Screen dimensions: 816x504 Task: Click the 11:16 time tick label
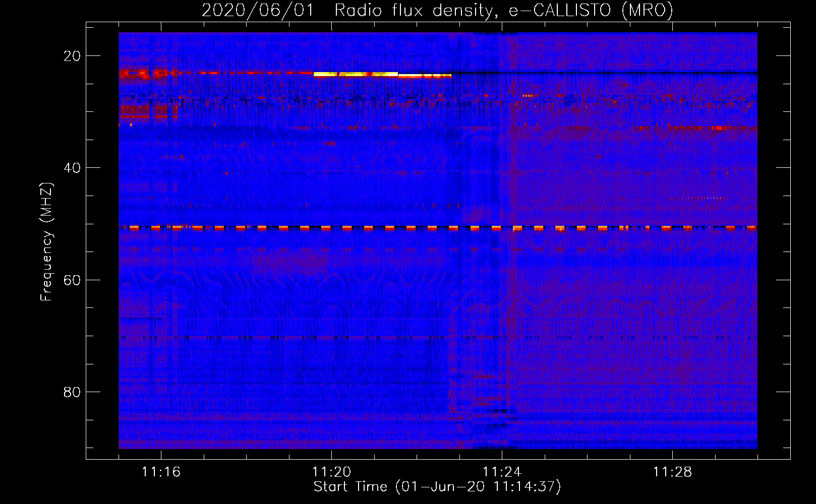click(x=161, y=472)
